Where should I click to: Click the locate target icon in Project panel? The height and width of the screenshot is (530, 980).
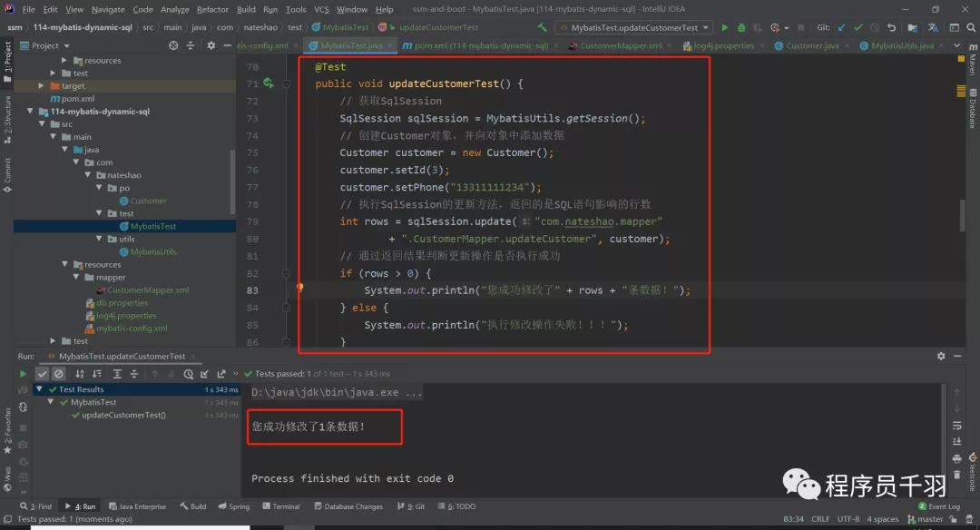(173, 45)
